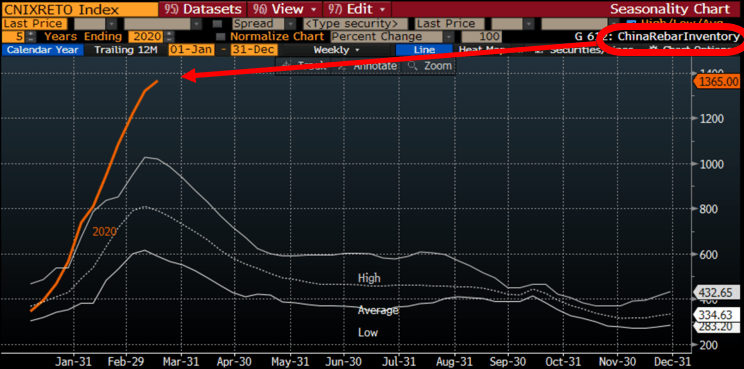Click the 1000 y-axis label

click(711, 164)
